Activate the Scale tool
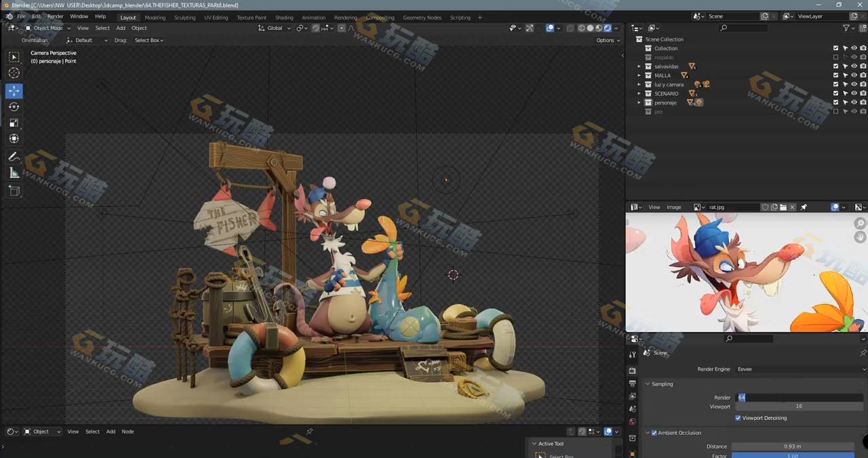The width and height of the screenshot is (868, 458). (14, 123)
